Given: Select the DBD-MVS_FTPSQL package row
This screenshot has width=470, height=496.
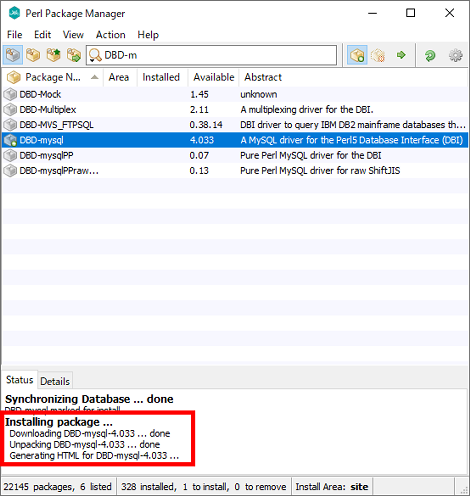Looking at the screenshot, I should pyautogui.click(x=235, y=125).
